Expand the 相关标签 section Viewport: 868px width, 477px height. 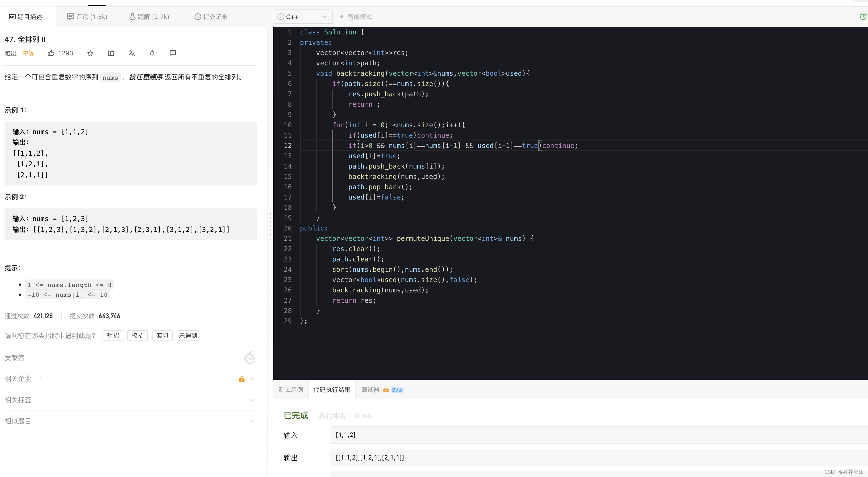(x=252, y=400)
